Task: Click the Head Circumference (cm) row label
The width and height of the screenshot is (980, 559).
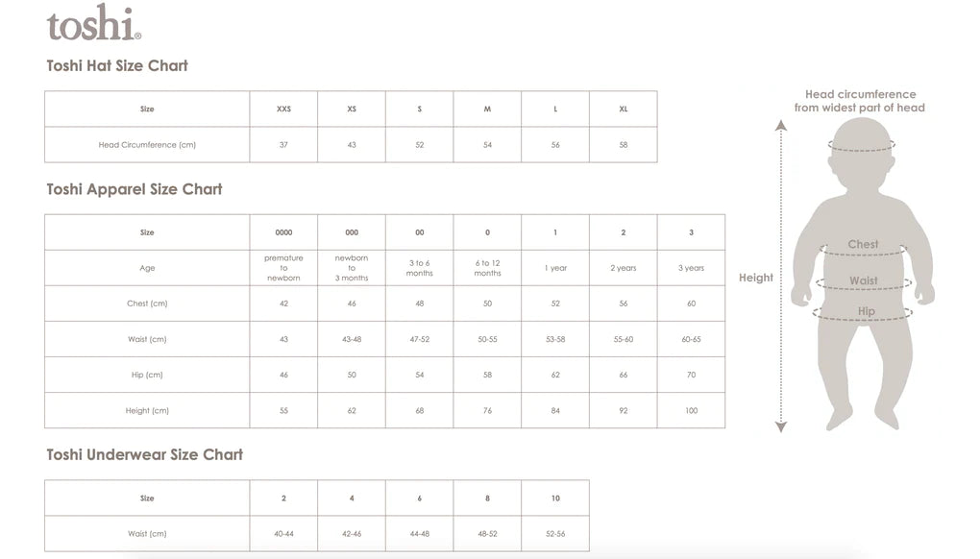Action: (x=147, y=145)
